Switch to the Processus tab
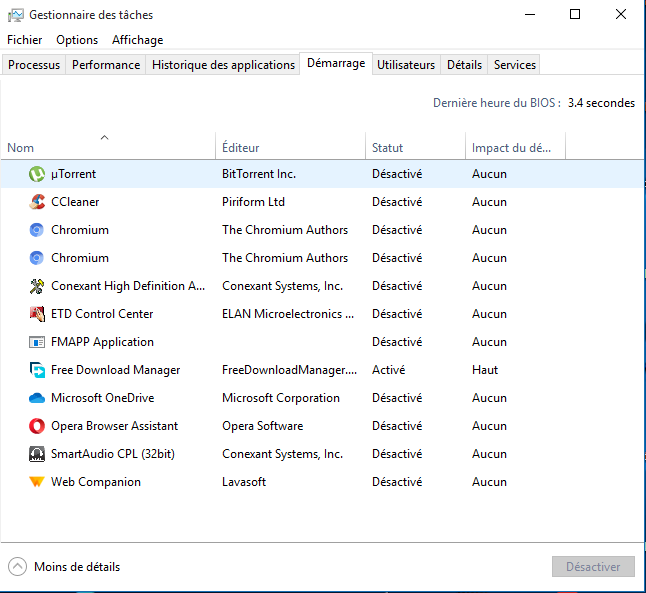646x593 pixels. [34, 65]
